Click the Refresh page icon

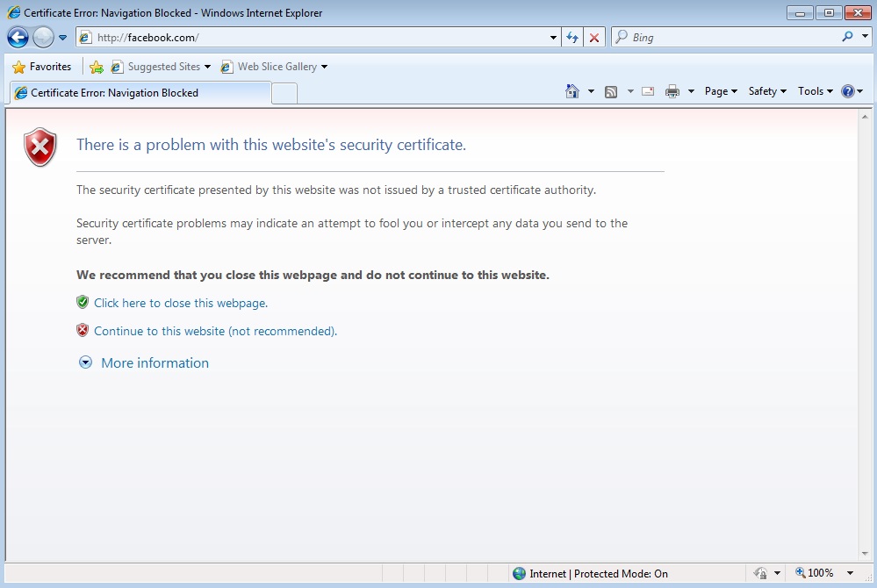tap(572, 38)
